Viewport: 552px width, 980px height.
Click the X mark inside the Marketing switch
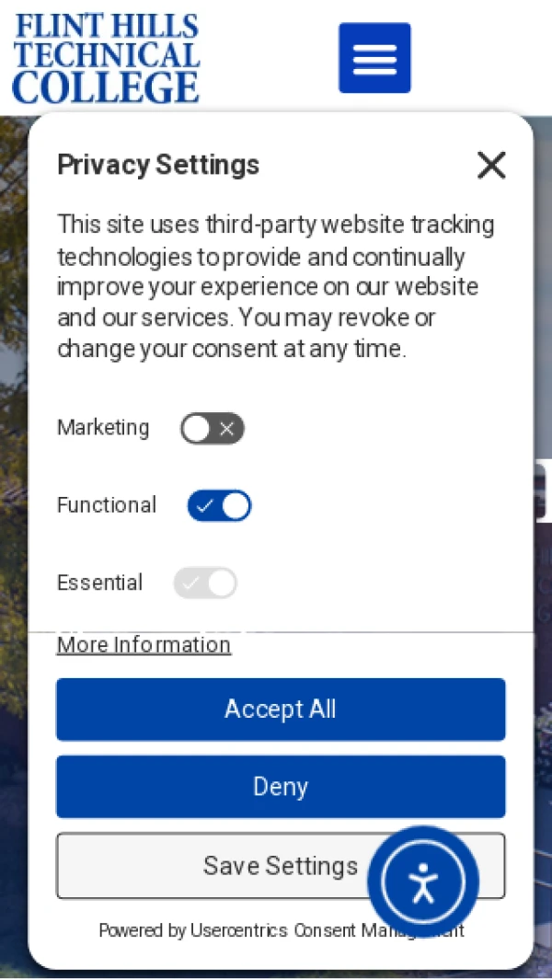(x=226, y=429)
